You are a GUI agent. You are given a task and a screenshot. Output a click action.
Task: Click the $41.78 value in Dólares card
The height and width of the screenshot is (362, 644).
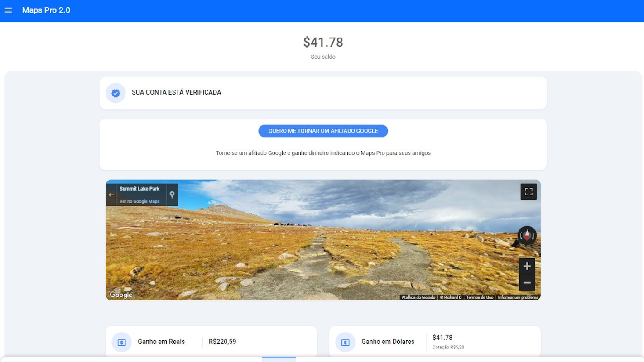[442, 338]
